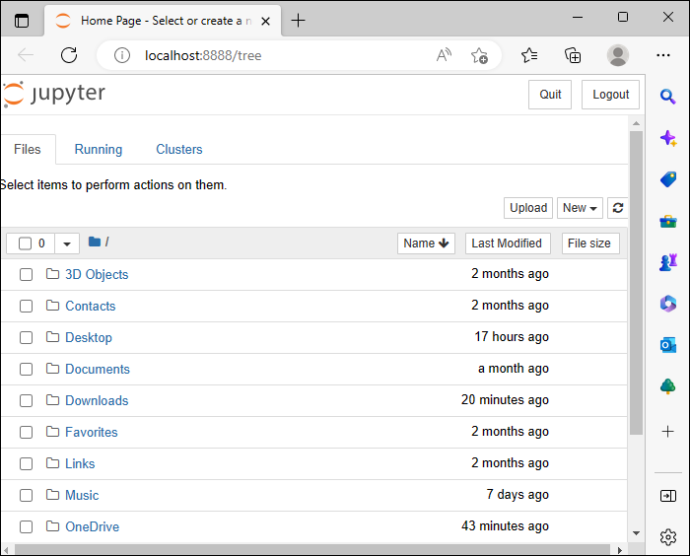Open sidebar settings gear icon
The height and width of the screenshot is (556, 690).
tap(668, 537)
